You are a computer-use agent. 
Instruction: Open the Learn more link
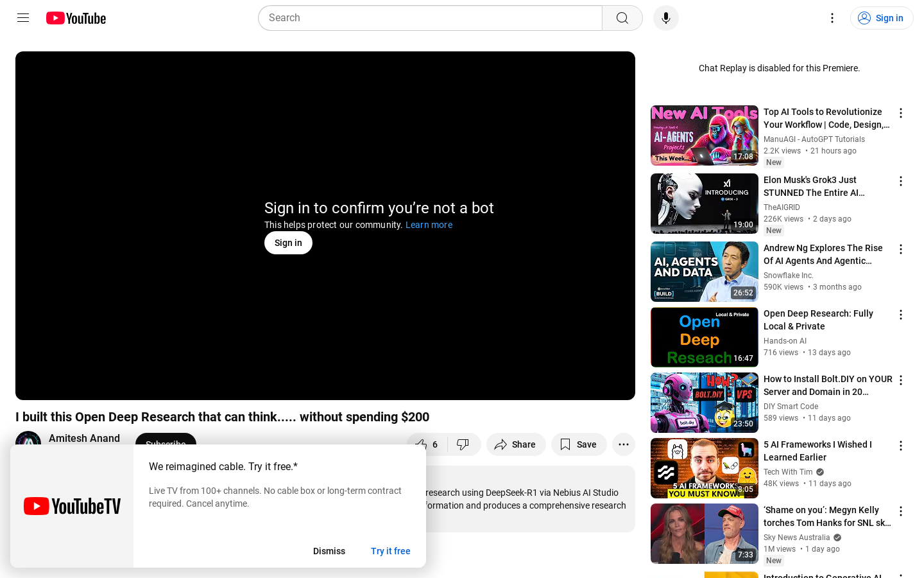coord(429,225)
